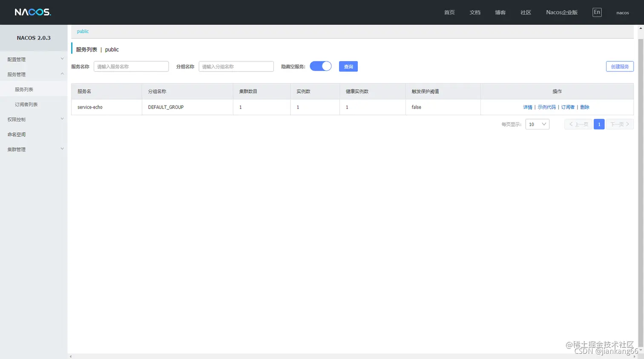This screenshot has height=359, width=644.
Task: Click the 创建服务 button
Action: (x=620, y=66)
